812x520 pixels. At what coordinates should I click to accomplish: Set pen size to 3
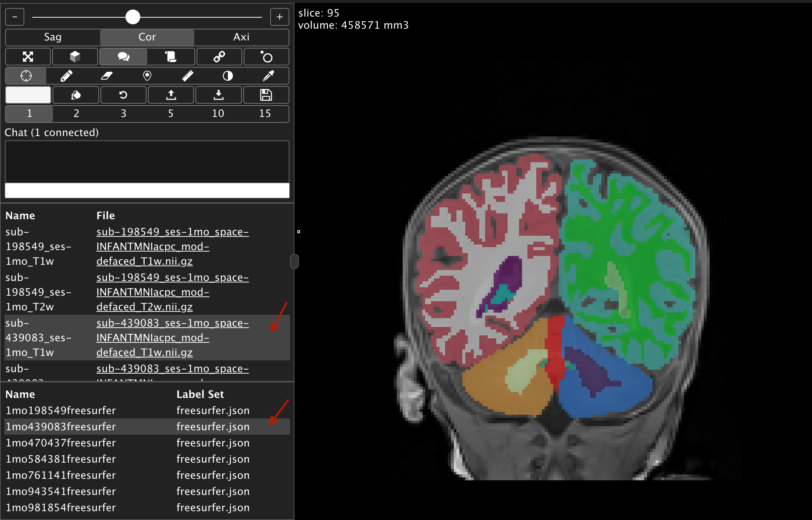pos(124,114)
